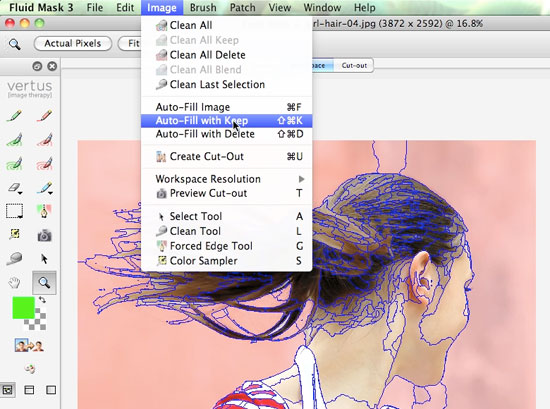550x409 pixels.
Task: Open the Edit menu
Action: [125, 7]
